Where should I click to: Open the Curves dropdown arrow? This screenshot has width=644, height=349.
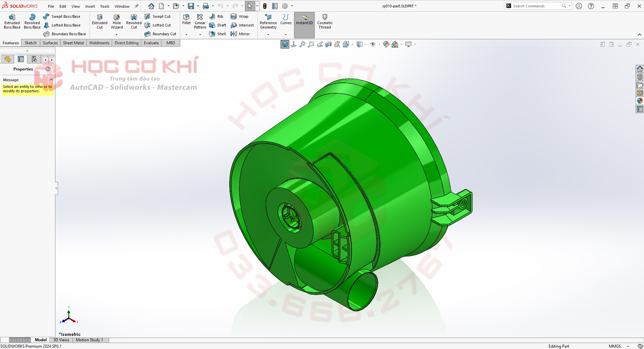coord(286,35)
